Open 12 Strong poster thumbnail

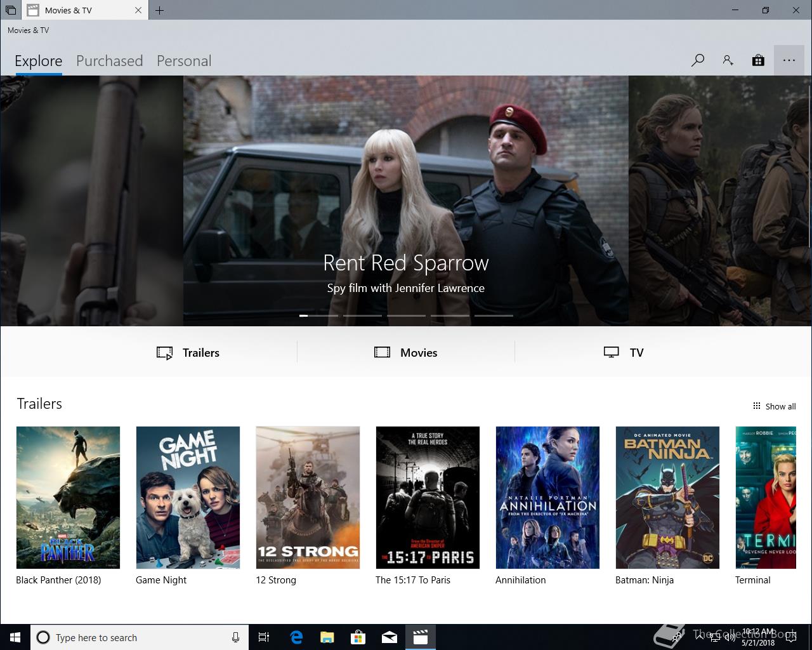coord(308,498)
